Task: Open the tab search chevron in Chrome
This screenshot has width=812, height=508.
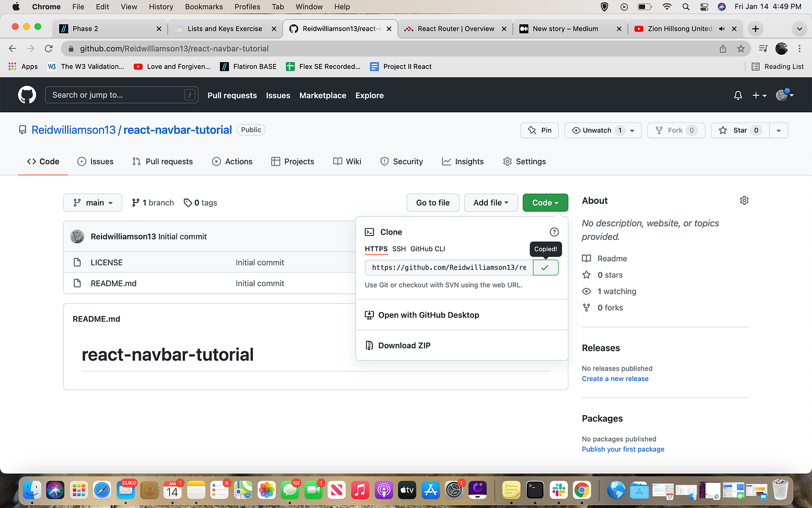Action: point(800,28)
